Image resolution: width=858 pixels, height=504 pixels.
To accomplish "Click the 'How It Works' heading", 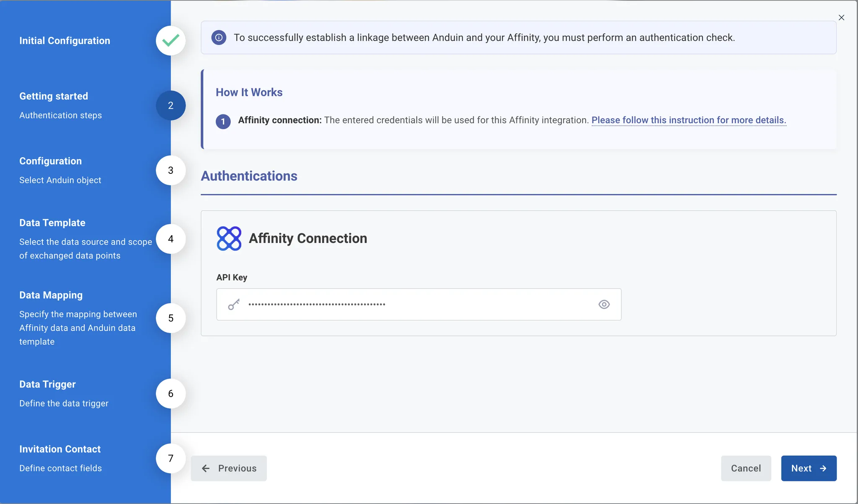I will [249, 93].
